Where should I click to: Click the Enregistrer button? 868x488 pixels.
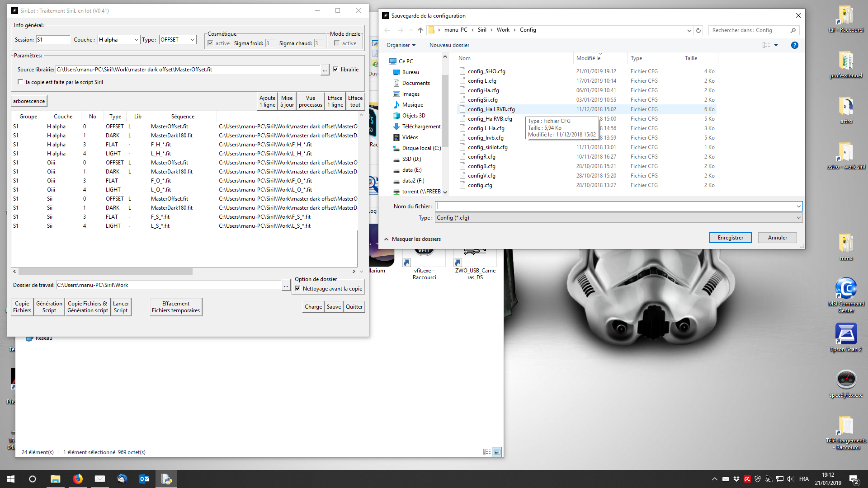coord(730,238)
